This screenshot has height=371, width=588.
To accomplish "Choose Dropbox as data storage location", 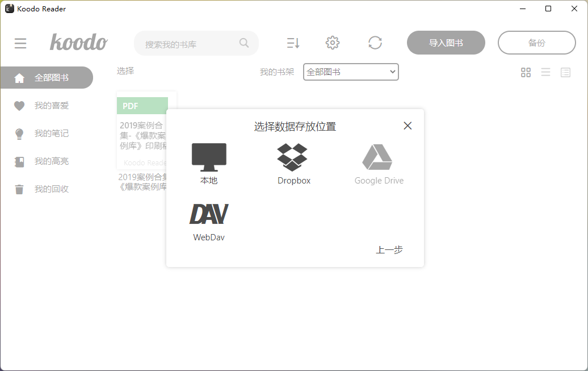I will point(293,163).
